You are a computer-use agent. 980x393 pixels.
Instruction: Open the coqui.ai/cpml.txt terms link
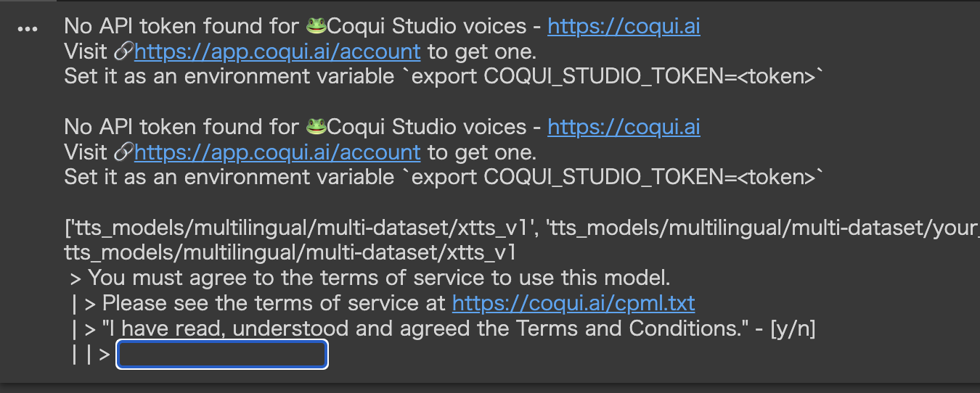pyautogui.click(x=573, y=302)
